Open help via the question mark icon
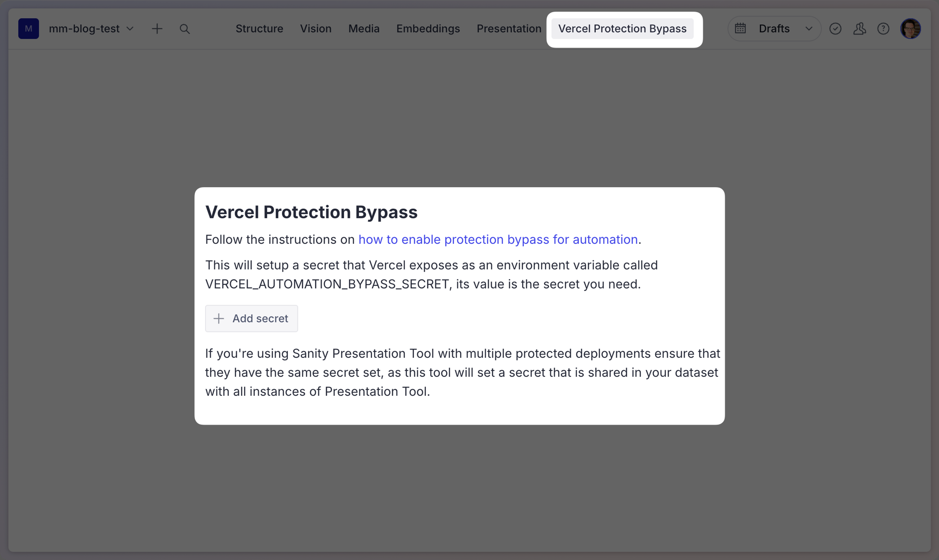 [883, 29]
